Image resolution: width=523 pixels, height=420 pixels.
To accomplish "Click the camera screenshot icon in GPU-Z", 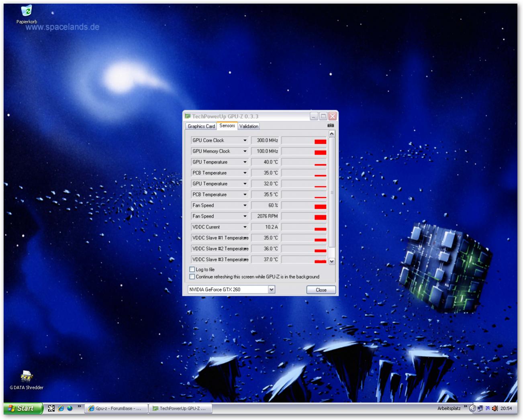I will [x=331, y=126].
